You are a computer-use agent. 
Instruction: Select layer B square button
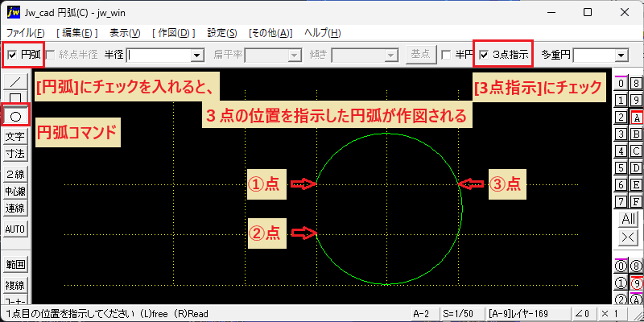pyautogui.click(x=636, y=134)
